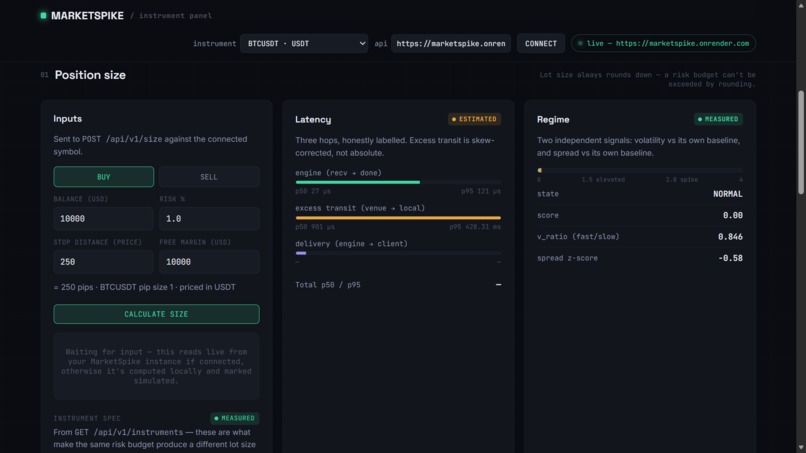This screenshot has height=453, width=806.
Task: Click the Position size section heading
Action: click(90, 75)
